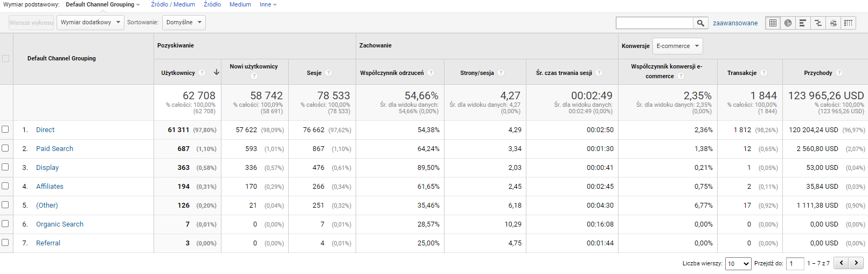Open help for Strony/sesja column

(501, 73)
